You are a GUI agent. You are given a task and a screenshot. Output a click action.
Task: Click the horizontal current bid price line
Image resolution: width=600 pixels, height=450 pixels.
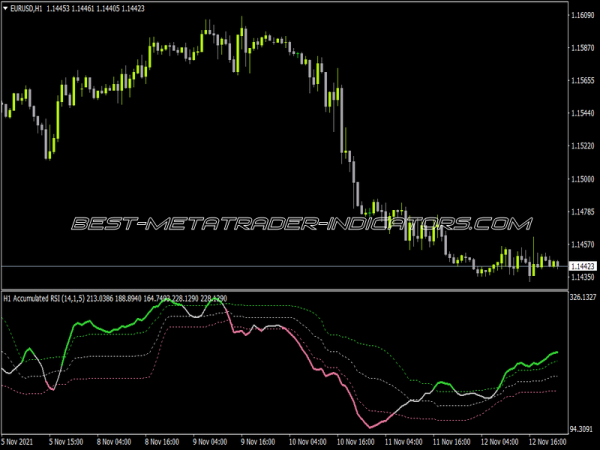[285, 266]
